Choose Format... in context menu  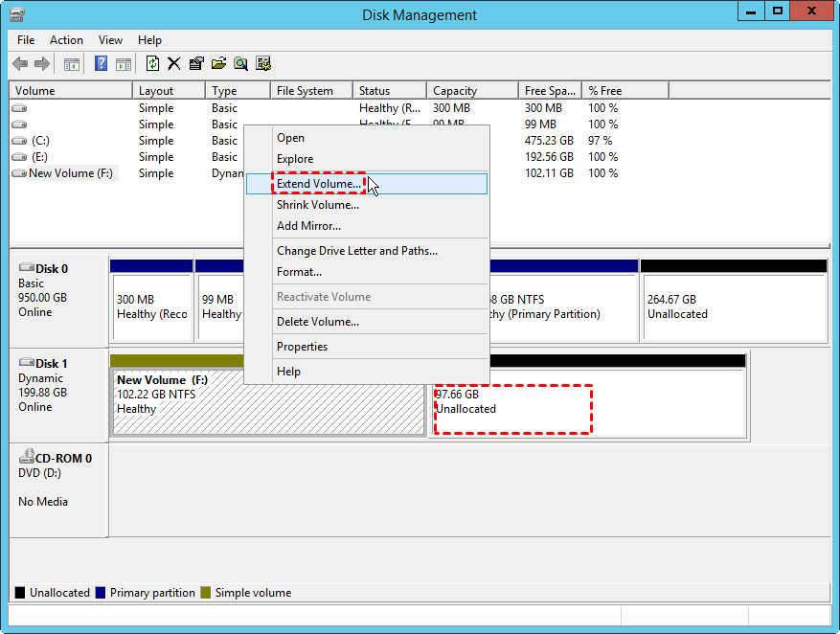(x=367, y=272)
